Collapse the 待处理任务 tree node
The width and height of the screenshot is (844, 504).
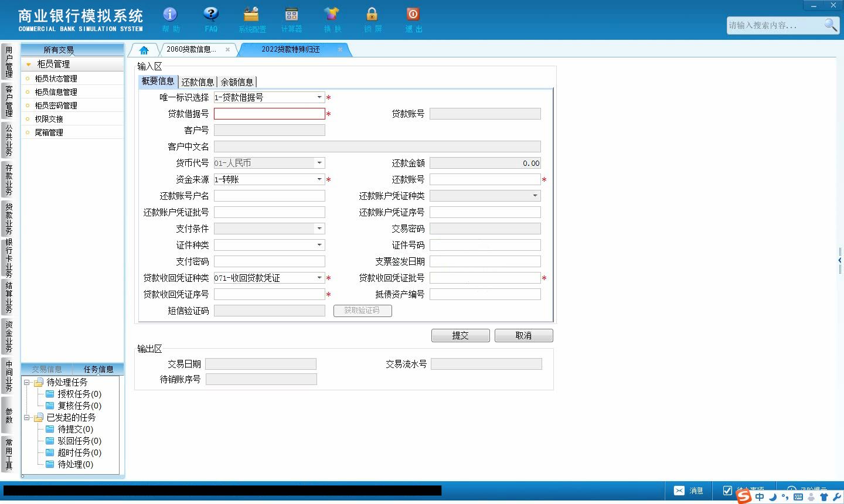[26, 383]
